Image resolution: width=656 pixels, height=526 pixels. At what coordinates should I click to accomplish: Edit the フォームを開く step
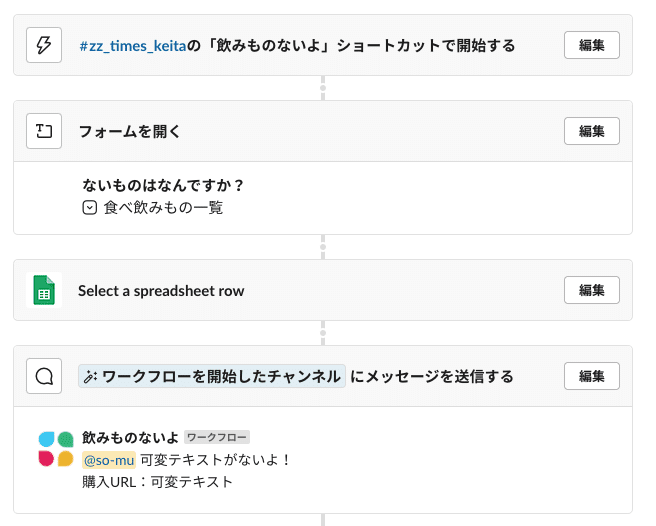click(x=592, y=131)
